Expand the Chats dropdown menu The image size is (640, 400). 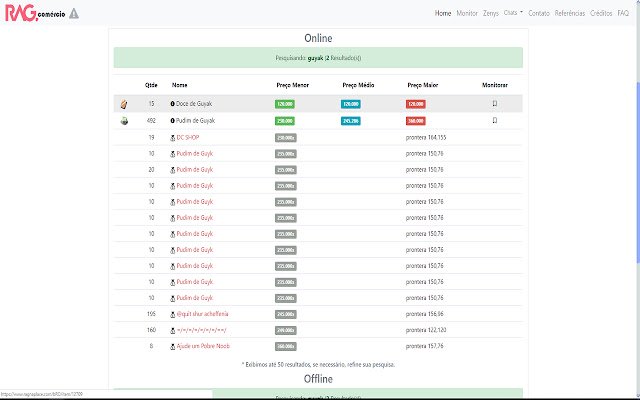(513, 13)
